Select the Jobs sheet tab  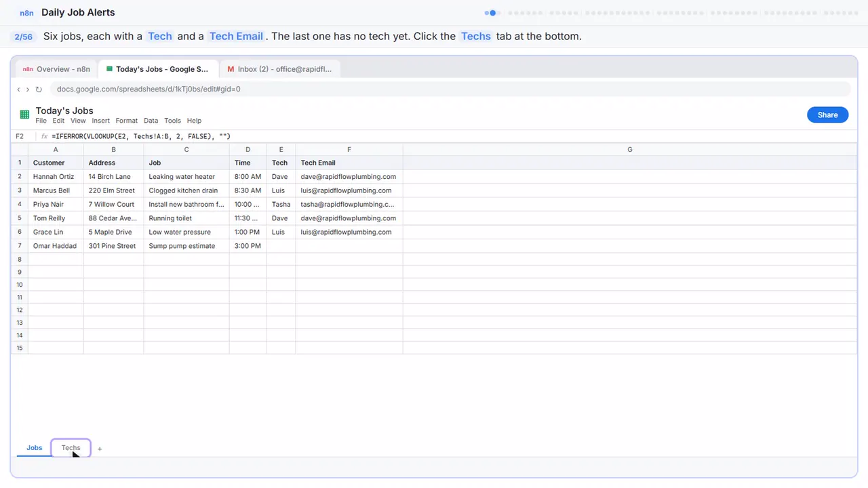(x=35, y=448)
